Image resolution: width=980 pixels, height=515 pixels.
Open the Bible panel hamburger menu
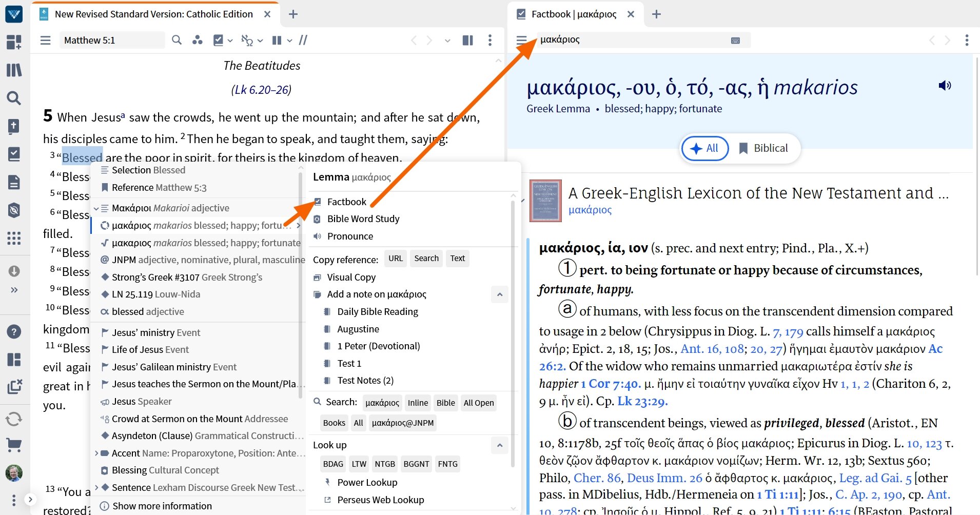click(46, 40)
